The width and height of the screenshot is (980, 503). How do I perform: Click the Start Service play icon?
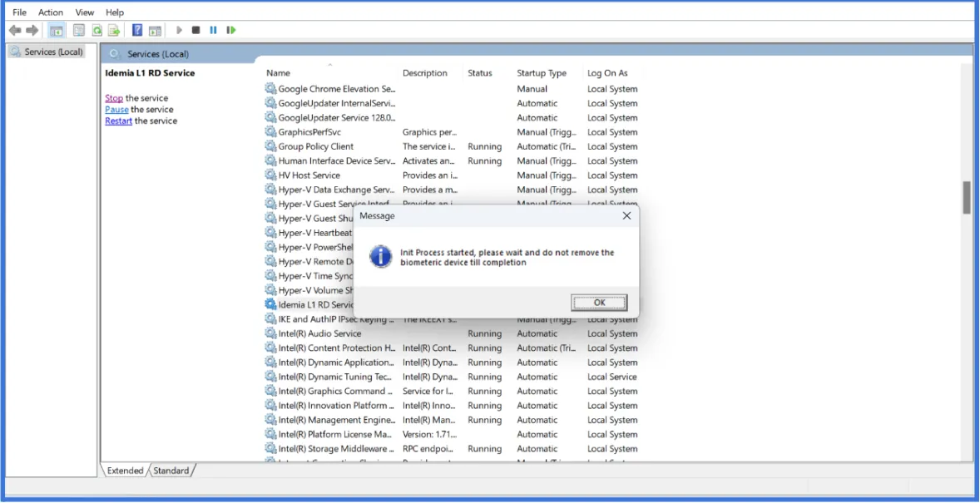[180, 30]
